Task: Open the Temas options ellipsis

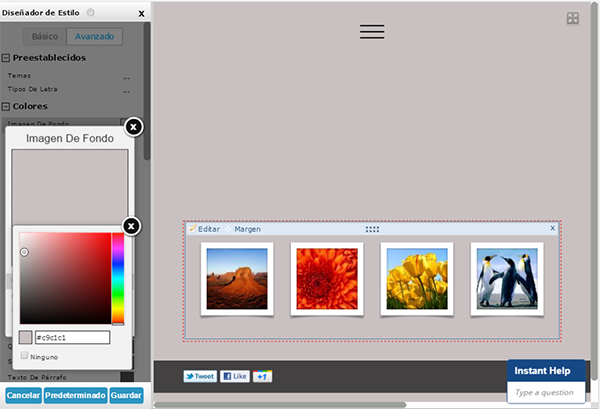Action: pos(126,76)
